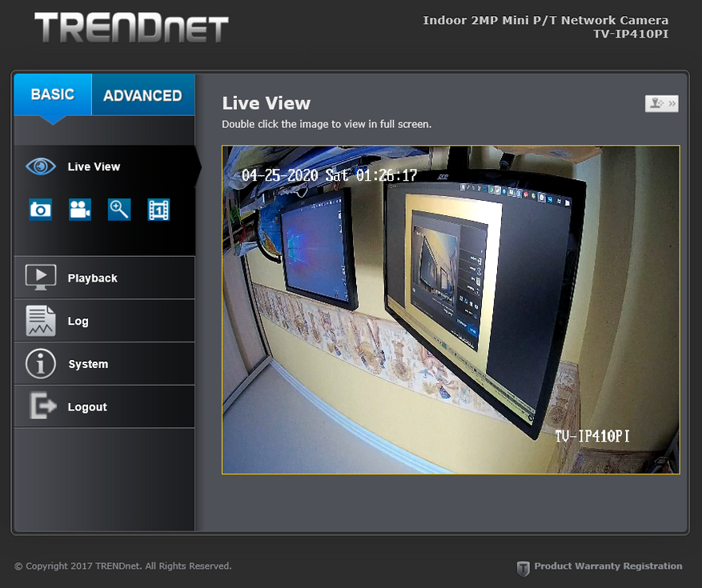Click the warranty shield icon
Image resolution: width=702 pixels, height=588 pixels.
[x=523, y=568]
